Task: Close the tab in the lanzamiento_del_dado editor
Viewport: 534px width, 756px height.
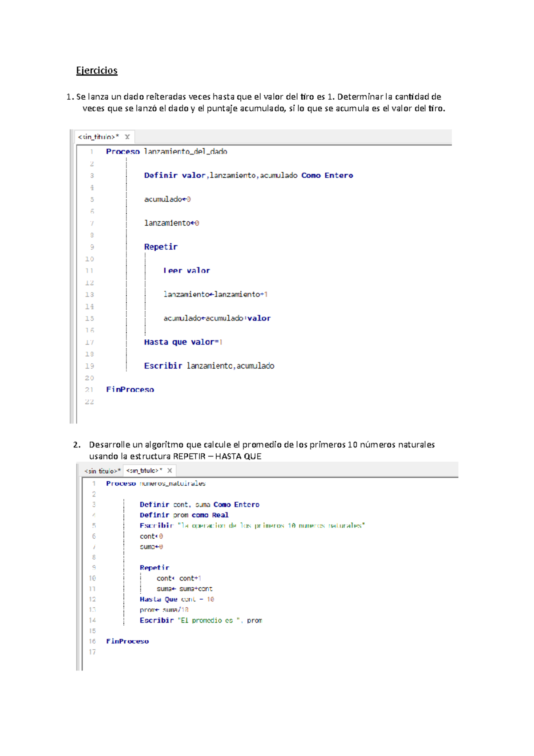Action: click(127, 137)
